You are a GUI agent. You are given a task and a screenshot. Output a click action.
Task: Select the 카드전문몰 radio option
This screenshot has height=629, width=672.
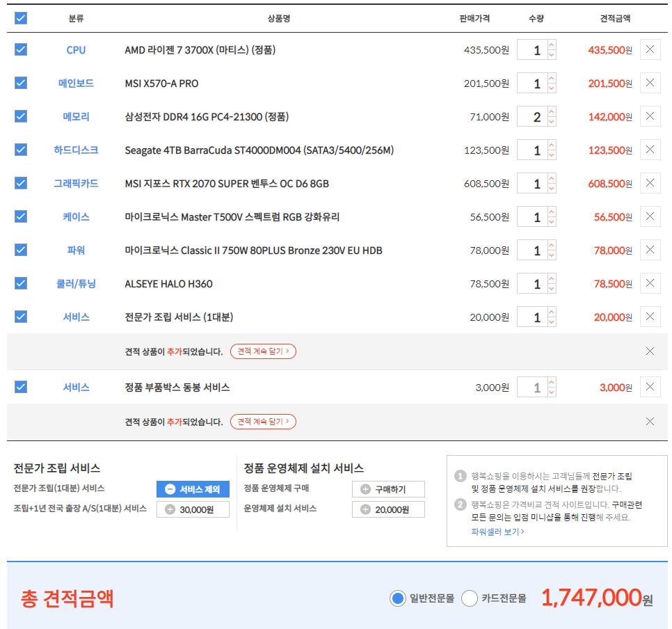[470, 598]
